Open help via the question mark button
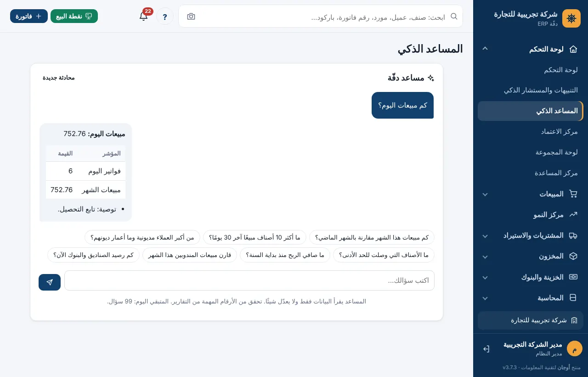The image size is (588, 377). click(165, 16)
